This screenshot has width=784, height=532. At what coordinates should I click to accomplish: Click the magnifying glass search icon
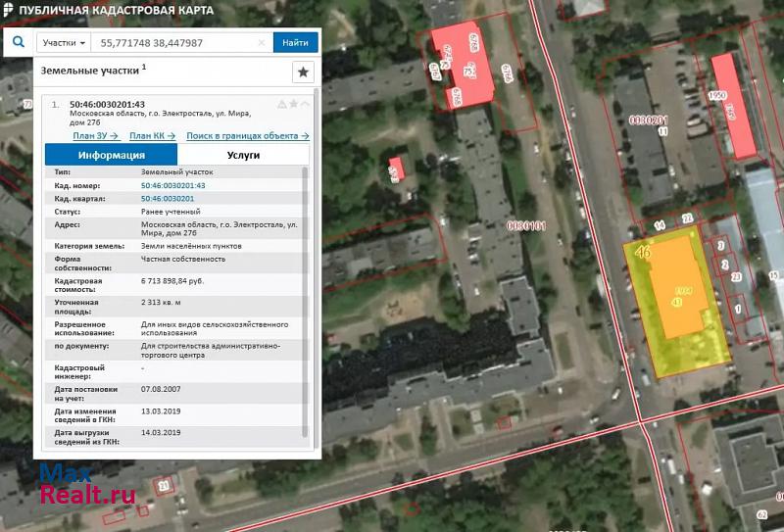click(19, 42)
